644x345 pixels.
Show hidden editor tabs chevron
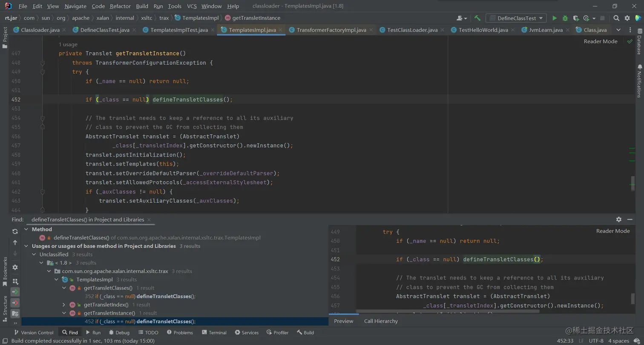click(618, 30)
